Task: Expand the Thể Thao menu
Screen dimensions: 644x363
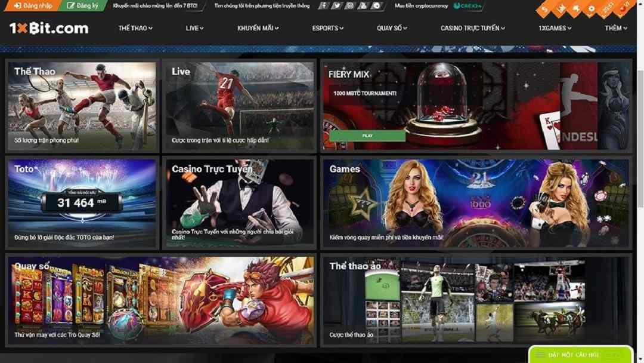Action: coord(135,28)
